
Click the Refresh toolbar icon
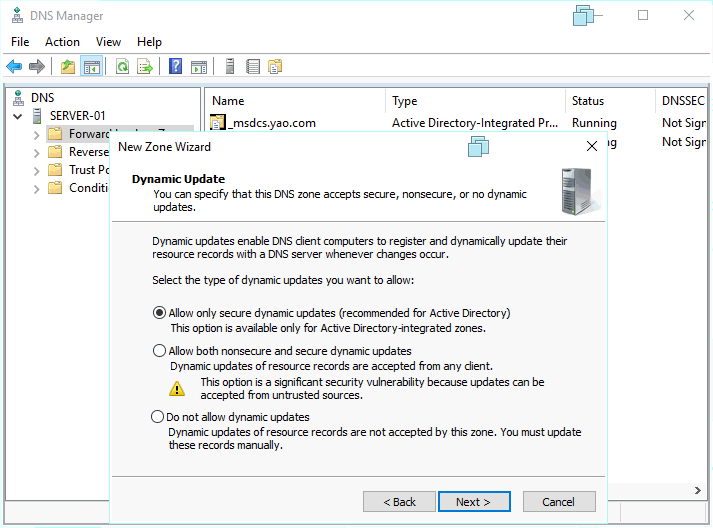point(122,67)
